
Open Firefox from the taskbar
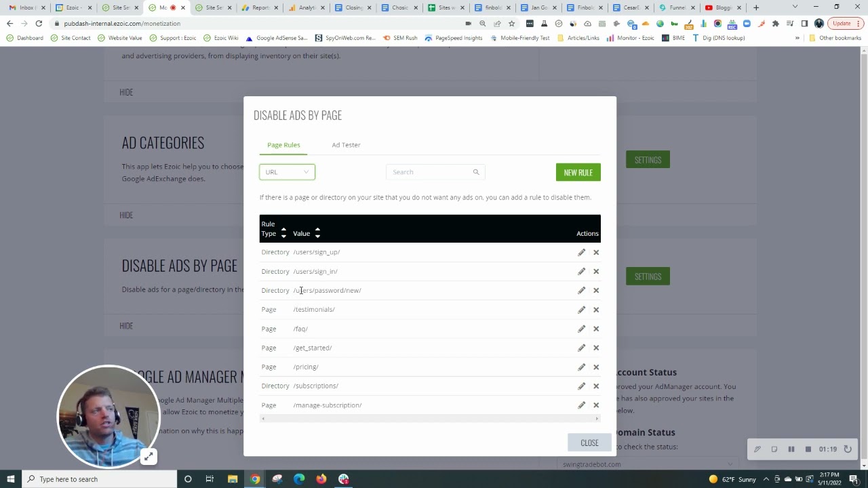click(x=321, y=479)
